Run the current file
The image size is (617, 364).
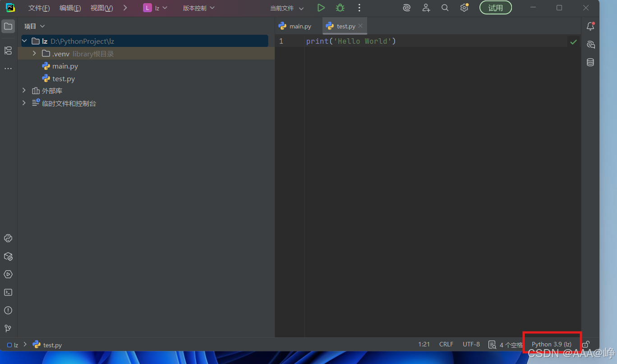[x=321, y=8]
